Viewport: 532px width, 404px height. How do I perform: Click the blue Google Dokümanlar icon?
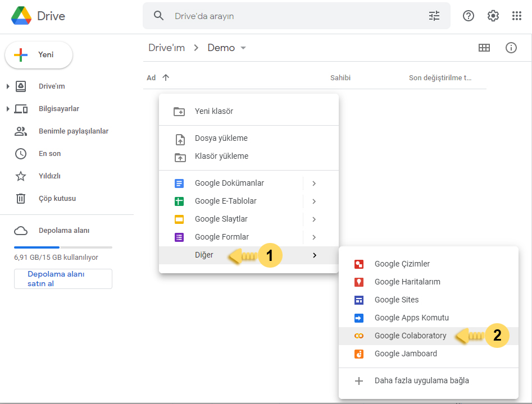tap(179, 183)
